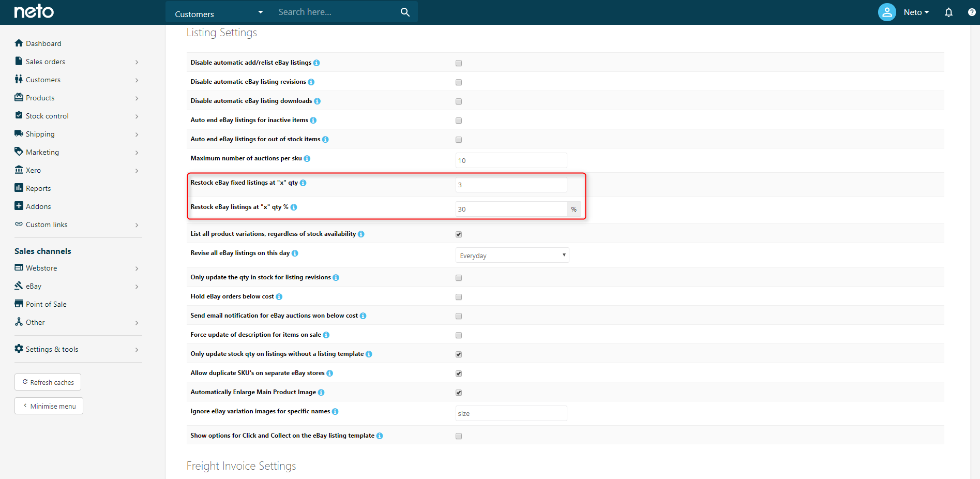Enable Click and Collect options checkbox
Screen dimensions: 980x479
459,436
